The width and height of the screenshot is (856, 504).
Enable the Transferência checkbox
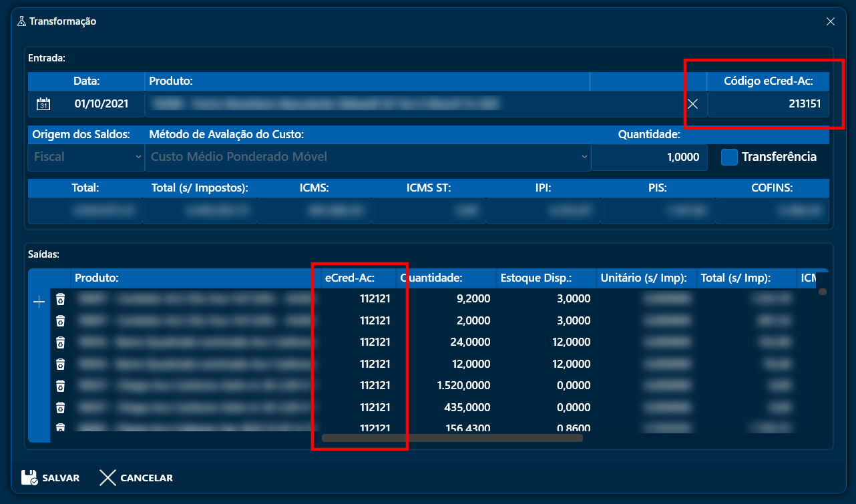pyautogui.click(x=729, y=157)
